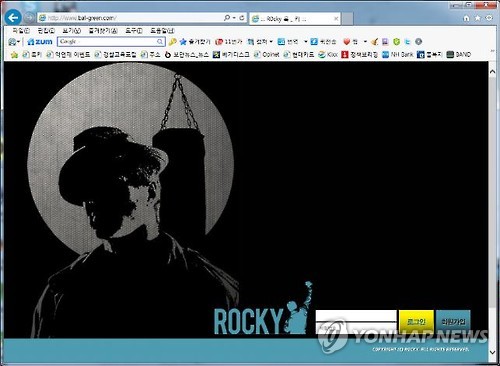500x366 pixels.
Task: Click the yellow 로그인 button
Action: coord(416,322)
